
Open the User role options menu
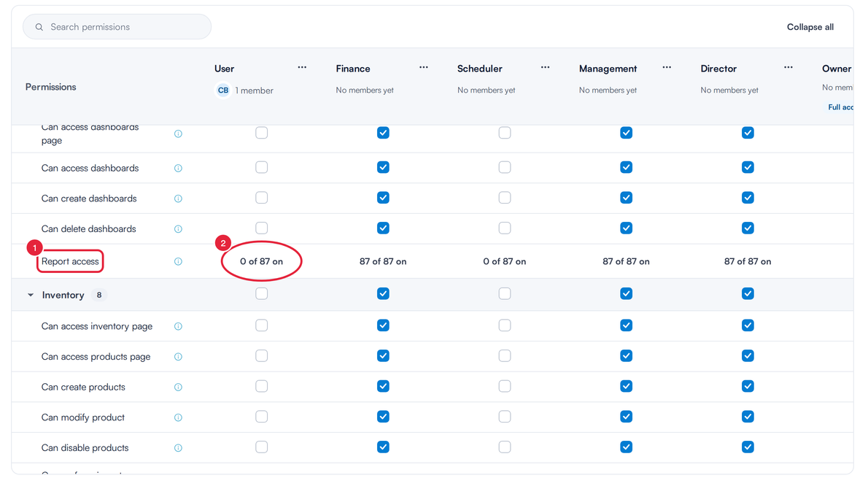point(302,68)
